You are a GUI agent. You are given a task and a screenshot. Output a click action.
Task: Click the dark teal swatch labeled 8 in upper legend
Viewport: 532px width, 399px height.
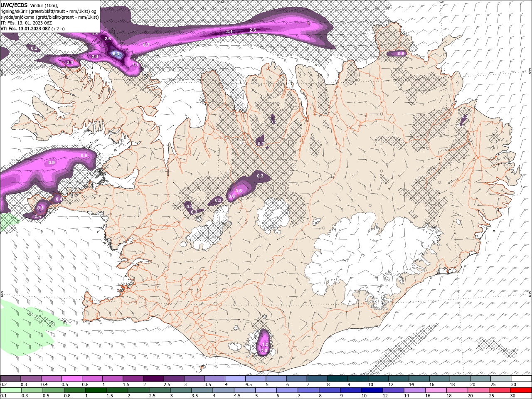pyautogui.click(x=337, y=379)
